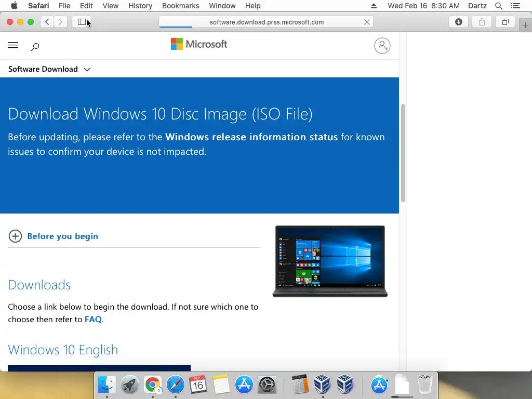
Task: Open the Help menu
Action: coord(253,6)
